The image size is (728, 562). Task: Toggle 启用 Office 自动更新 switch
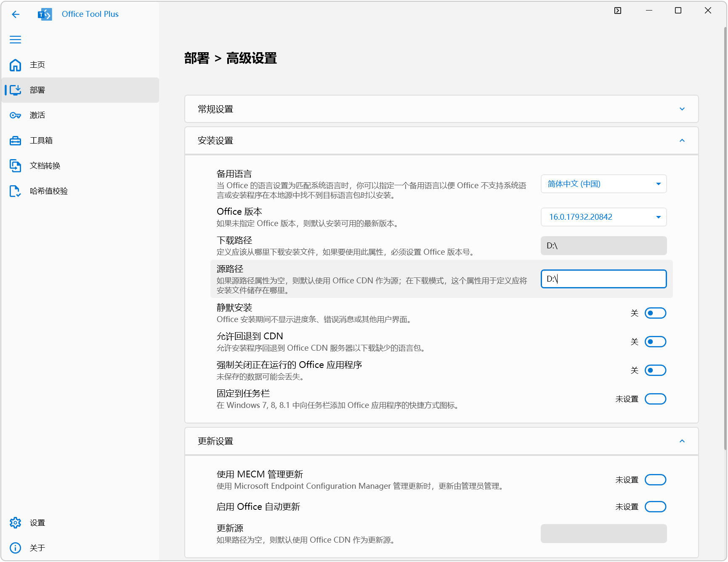(656, 507)
